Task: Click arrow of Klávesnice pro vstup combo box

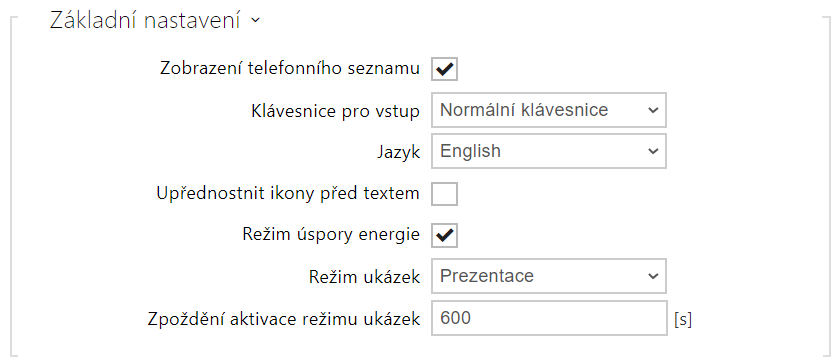Action: [653, 110]
